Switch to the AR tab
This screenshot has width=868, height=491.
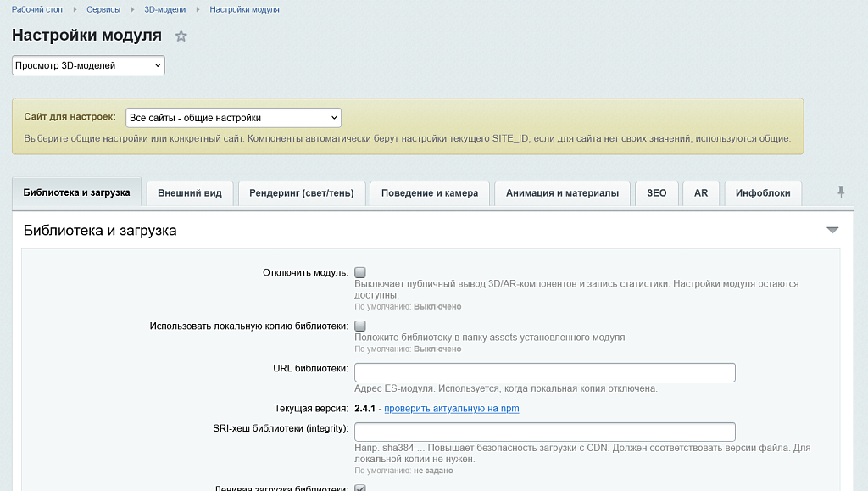(x=701, y=193)
